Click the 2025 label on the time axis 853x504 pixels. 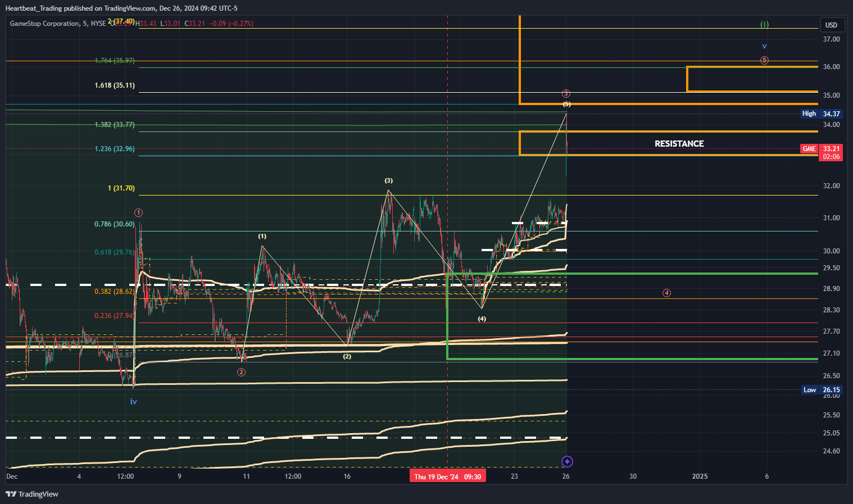coord(700,476)
